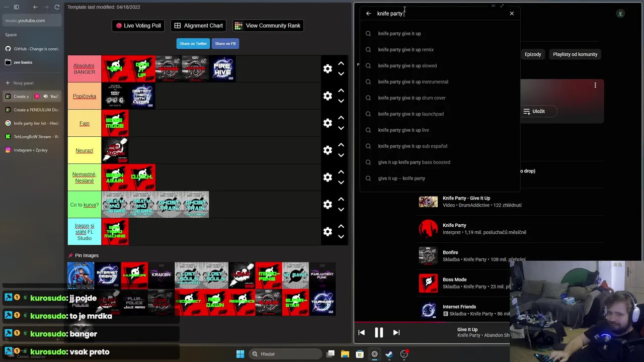Choose 'knife party give it up live' suggestion
The width and height of the screenshot is (644, 362).
click(x=440, y=130)
